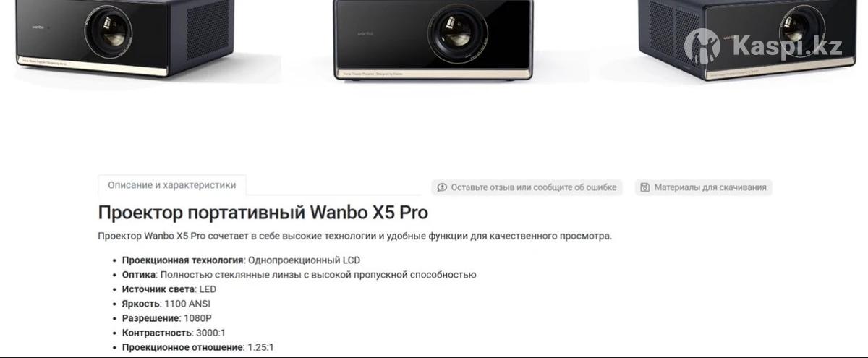Open Материалы для скачивания
The image size is (868, 358).
(x=704, y=187)
